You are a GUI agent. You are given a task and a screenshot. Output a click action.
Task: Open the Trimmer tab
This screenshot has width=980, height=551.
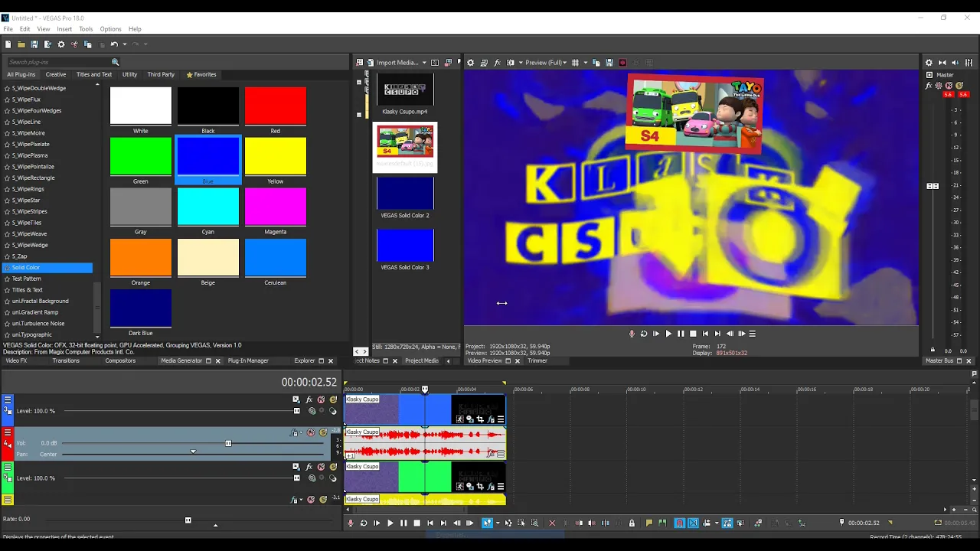(x=537, y=360)
